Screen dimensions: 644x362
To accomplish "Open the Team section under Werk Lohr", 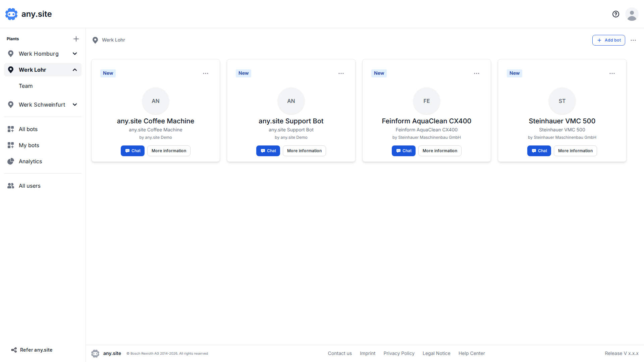I will coord(25,86).
